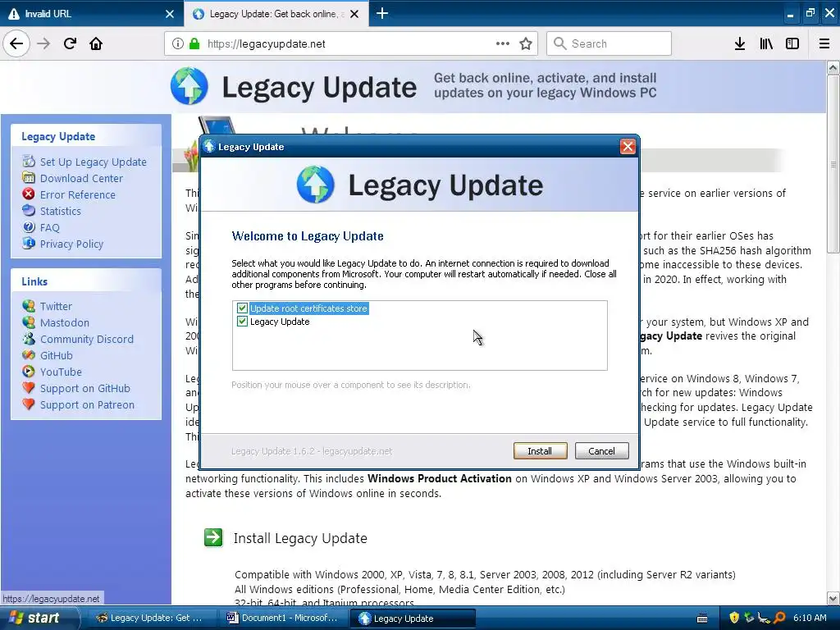The height and width of the screenshot is (630, 840).
Task: Open the Library bookshelf icon
Action: coord(766,43)
